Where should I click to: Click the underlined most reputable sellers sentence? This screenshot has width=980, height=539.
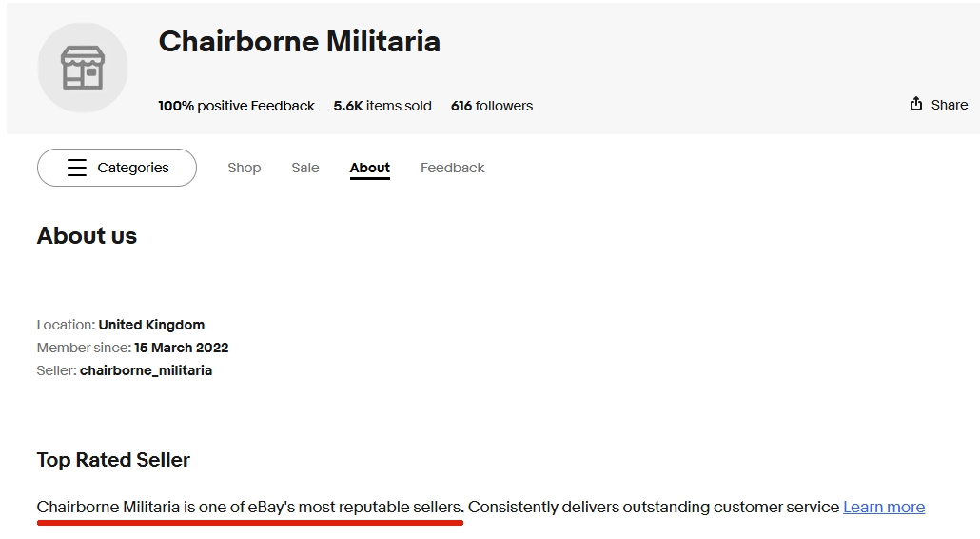point(249,507)
